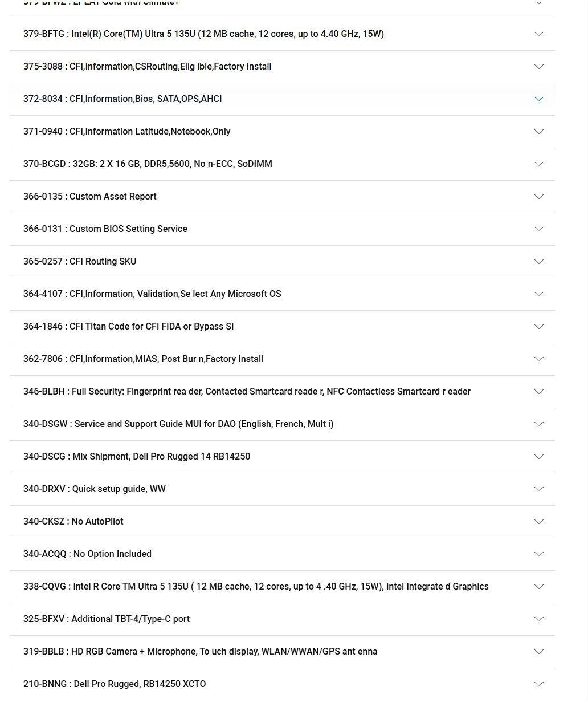Click the blue chevron on 372-8034 row
This screenshot has width=588, height=715.
click(538, 99)
